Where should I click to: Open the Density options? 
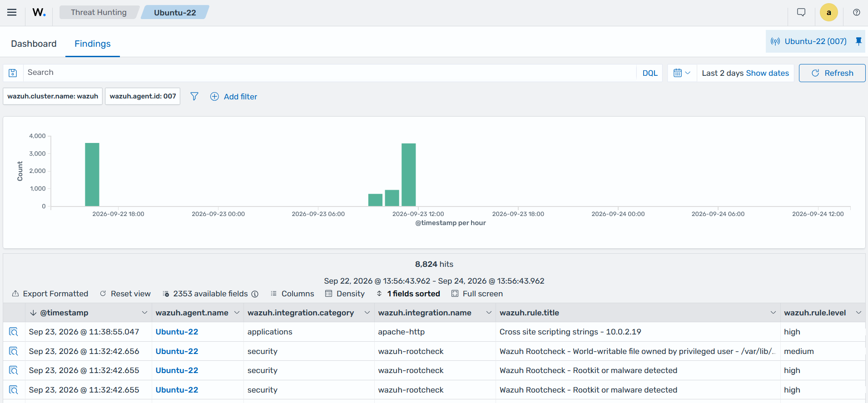345,294
